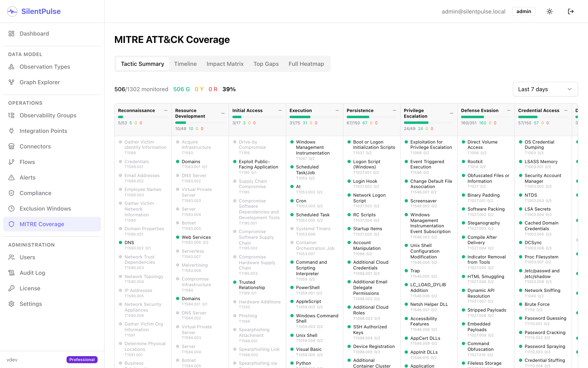This screenshot has width=588, height=368.
Task: Click the Alerts triangle icon
Action: (11, 177)
